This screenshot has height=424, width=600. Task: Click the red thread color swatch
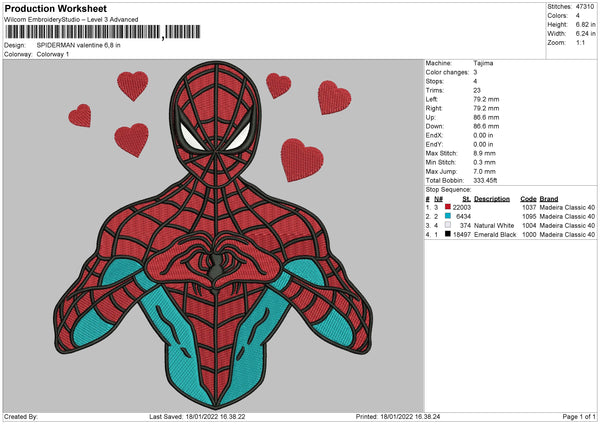coord(448,206)
